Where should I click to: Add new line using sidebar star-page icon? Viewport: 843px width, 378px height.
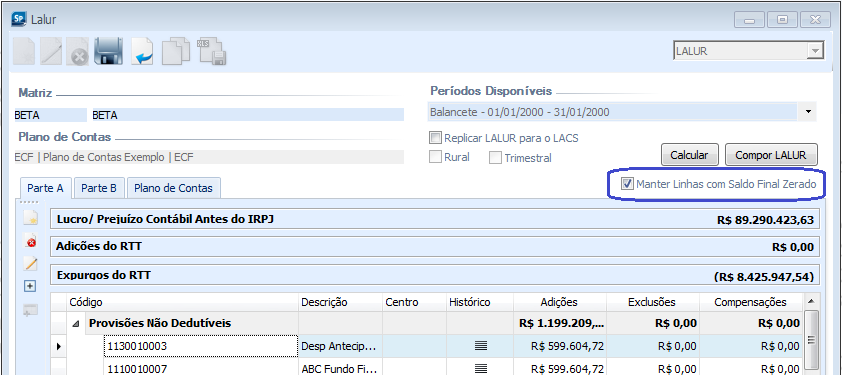tap(31, 218)
